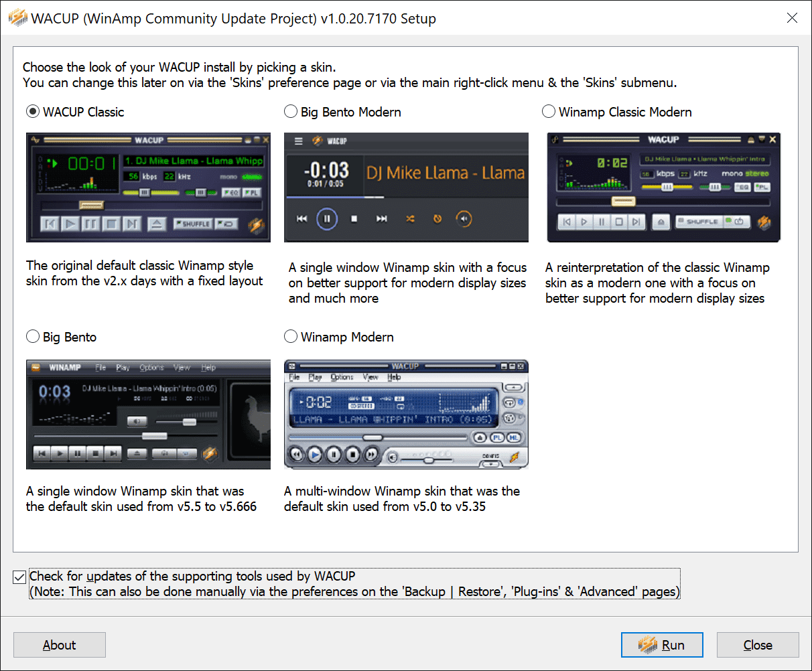This screenshot has height=671, width=812.
Task: Toggle the check for updates checkbox
Action: 20,577
